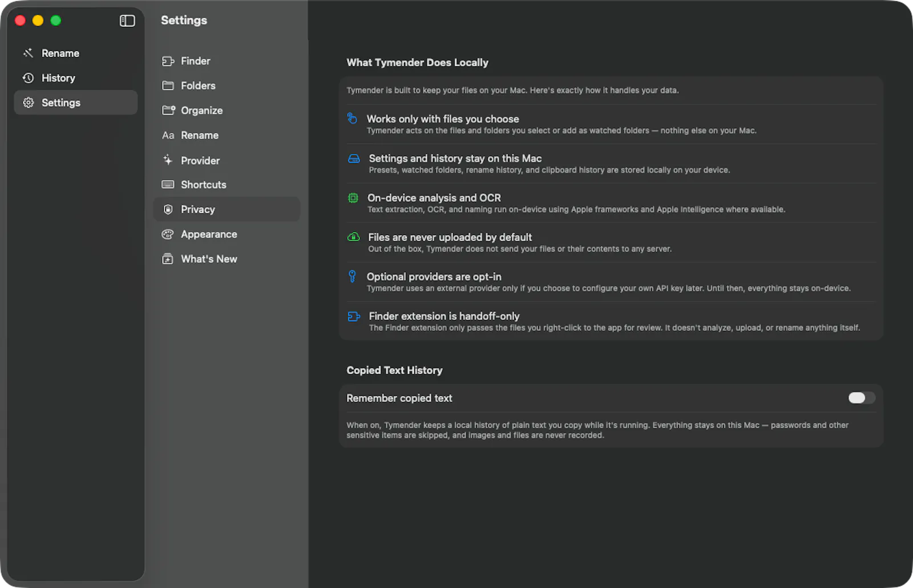Click the yellow minimize window button
The width and height of the screenshot is (913, 588).
[x=38, y=21]
